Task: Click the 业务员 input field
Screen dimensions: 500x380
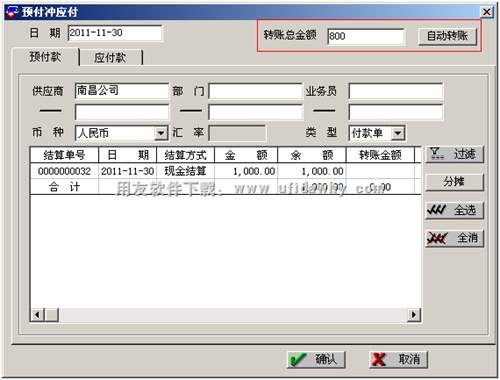Action: [396, 91]
